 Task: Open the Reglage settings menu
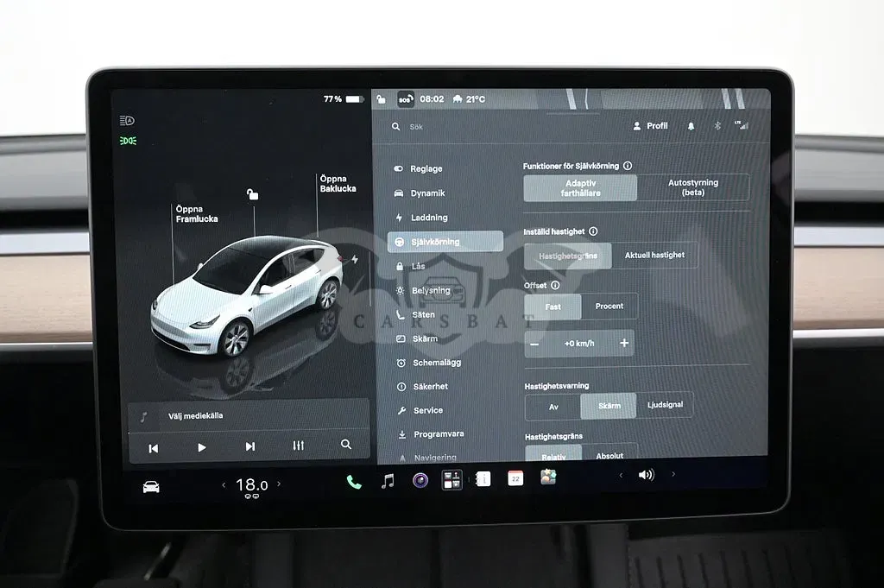[419, 168]
